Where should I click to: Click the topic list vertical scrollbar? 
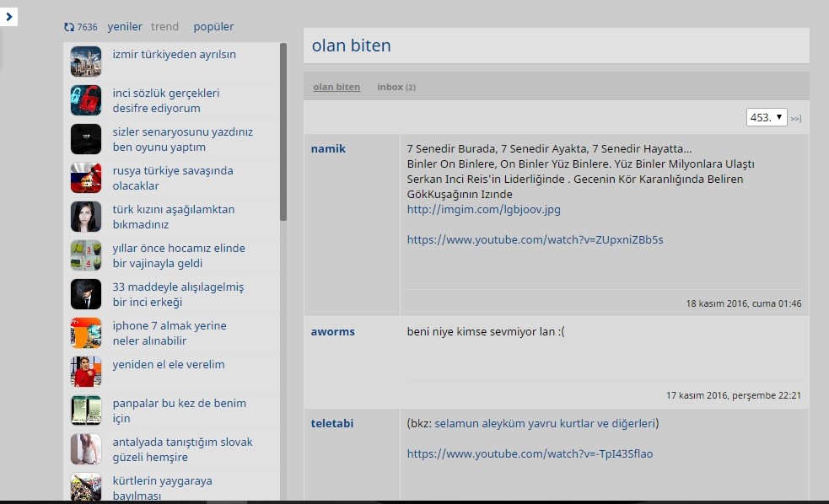coord(283,132)
